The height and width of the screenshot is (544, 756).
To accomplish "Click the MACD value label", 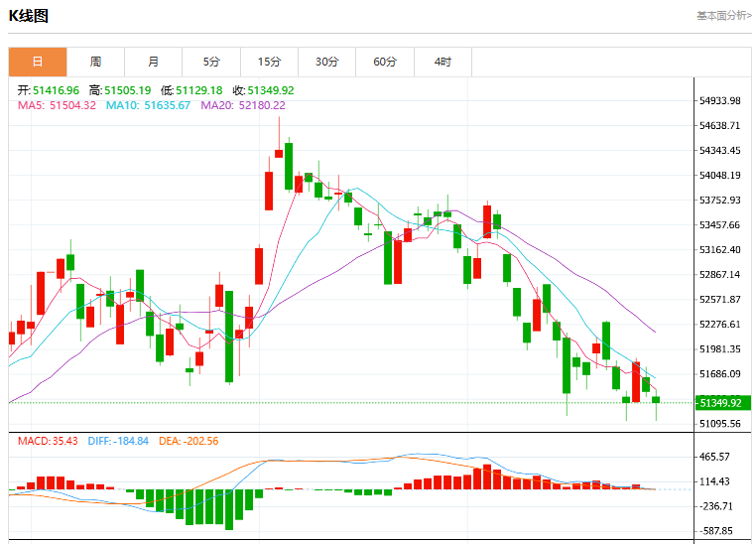I will [48, 441].
